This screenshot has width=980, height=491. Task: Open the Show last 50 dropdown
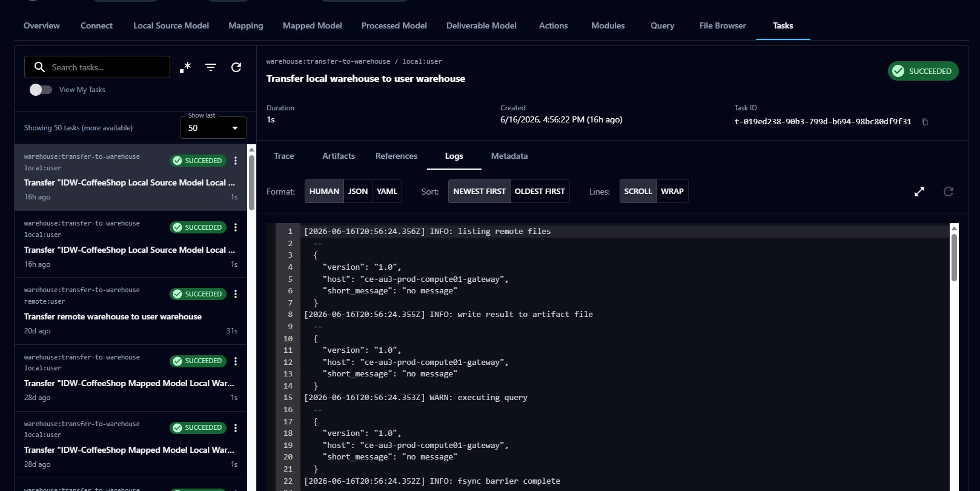coord(213,128)
